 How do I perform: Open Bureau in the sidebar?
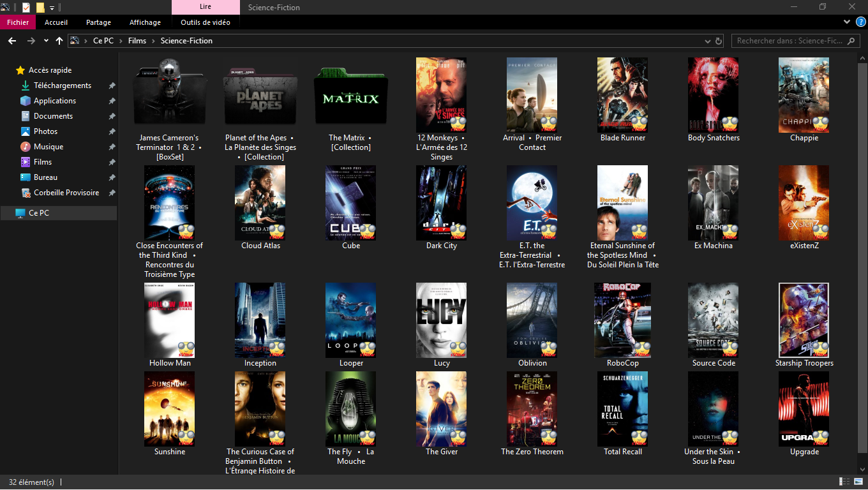[x=45, y=177]
